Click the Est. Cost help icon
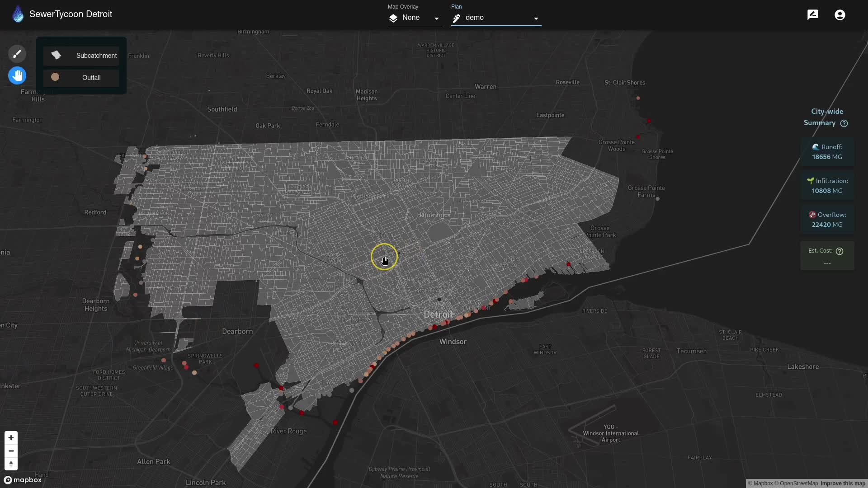The height and width of the screenshot is (488, 868). pos(840,251)
